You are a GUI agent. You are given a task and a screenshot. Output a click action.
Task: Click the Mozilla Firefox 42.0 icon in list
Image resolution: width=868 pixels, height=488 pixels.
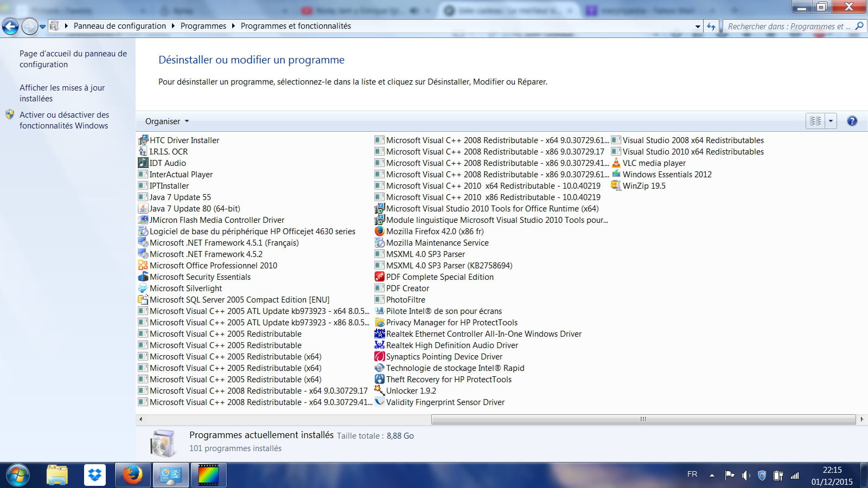[x=380, y=231]
